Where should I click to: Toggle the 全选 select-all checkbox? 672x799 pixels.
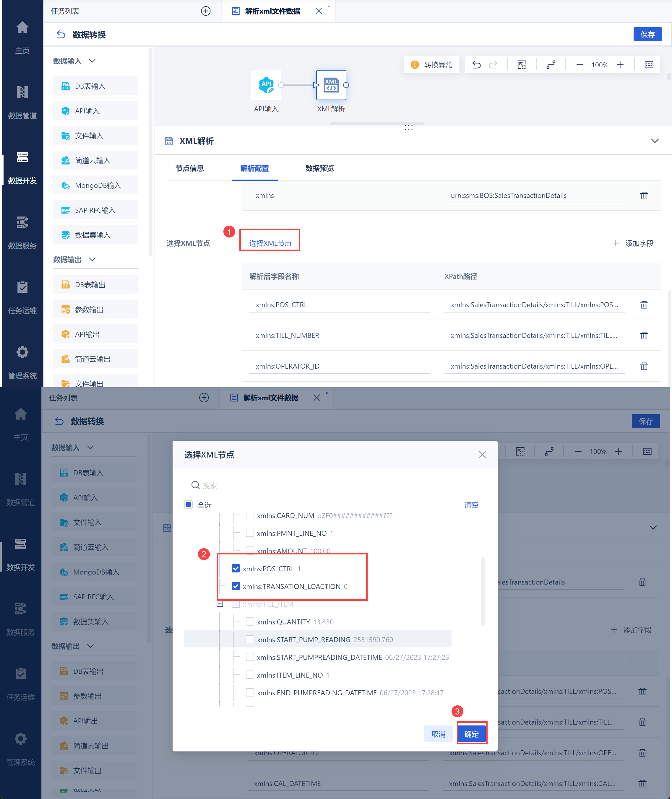pos(189,505)
